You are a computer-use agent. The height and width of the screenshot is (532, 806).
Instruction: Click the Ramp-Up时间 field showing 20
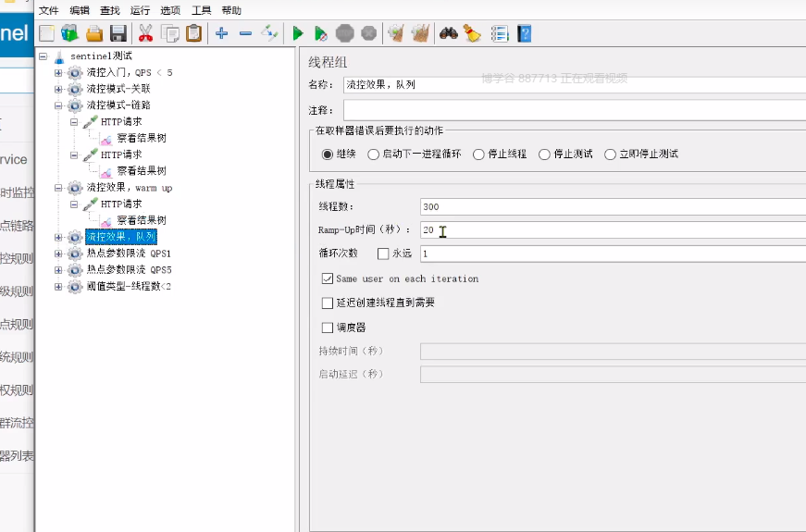(613, 229)
